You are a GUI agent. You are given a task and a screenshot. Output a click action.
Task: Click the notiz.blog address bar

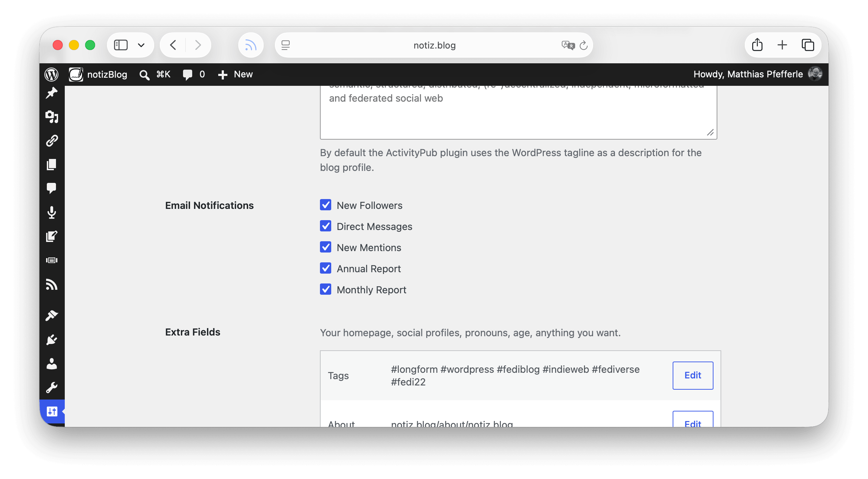coord(434,45)
